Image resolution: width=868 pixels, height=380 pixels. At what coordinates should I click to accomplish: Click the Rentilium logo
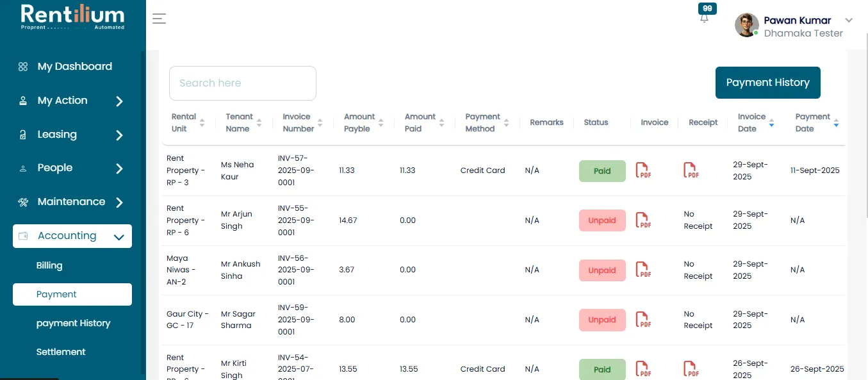[x=72, y=17]
